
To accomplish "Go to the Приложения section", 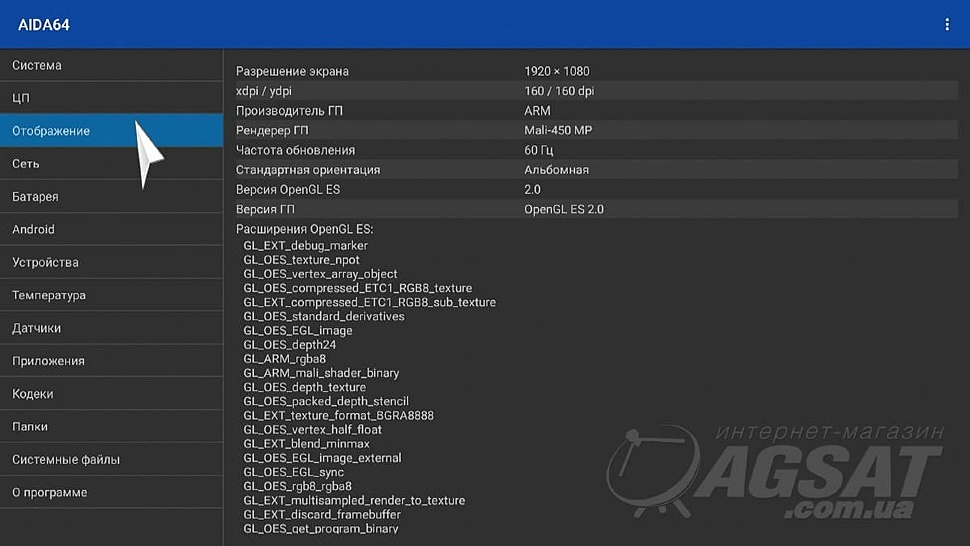I will 111,360.
